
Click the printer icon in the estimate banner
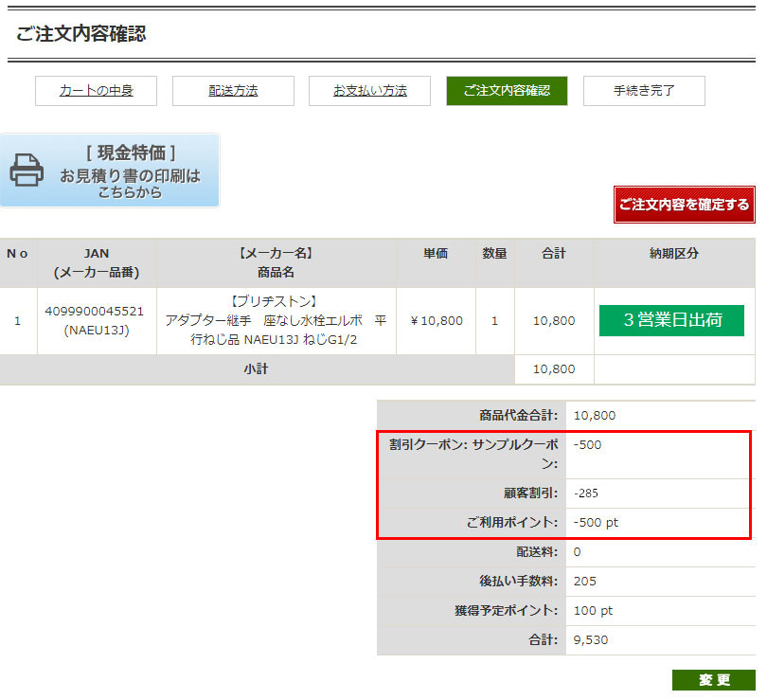(27, 171)
